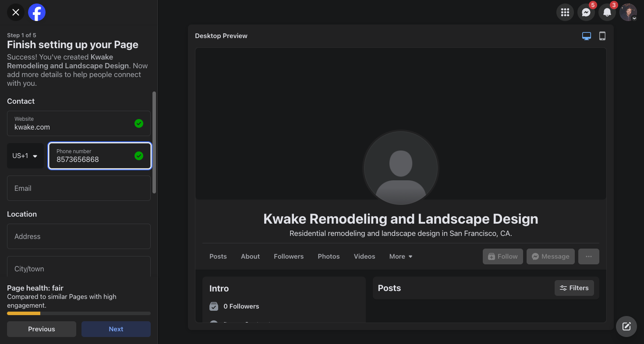
Task: Close the Page setup with the X icon
Action: [16, 12]
